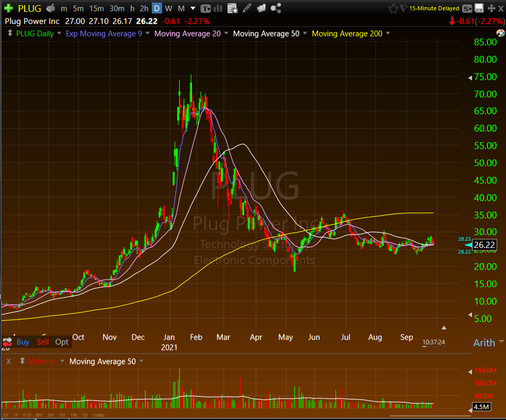Switch to the m (1-minute) timeframe
This screenshot has height=420, width=506.
pyautogui.click(x=64, y=9)
